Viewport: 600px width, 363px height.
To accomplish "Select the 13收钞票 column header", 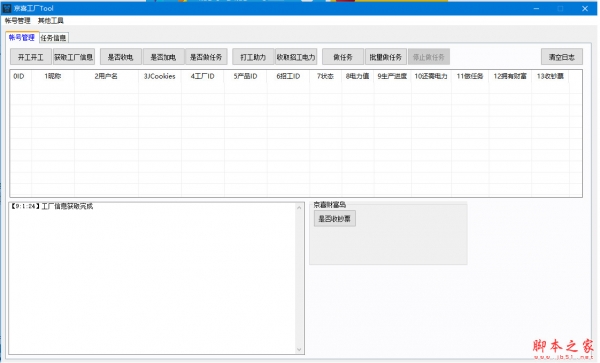I will (x=550, y=76).
